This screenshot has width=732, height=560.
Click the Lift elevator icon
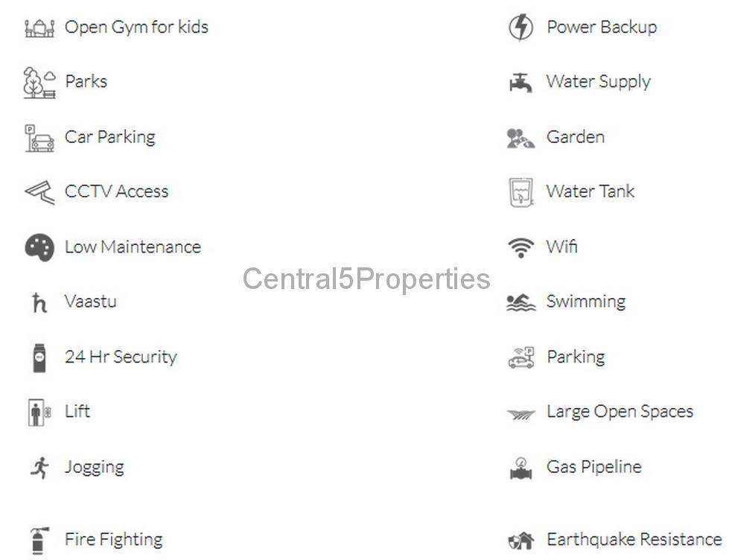pyautogui.click(x=39, y=413)
